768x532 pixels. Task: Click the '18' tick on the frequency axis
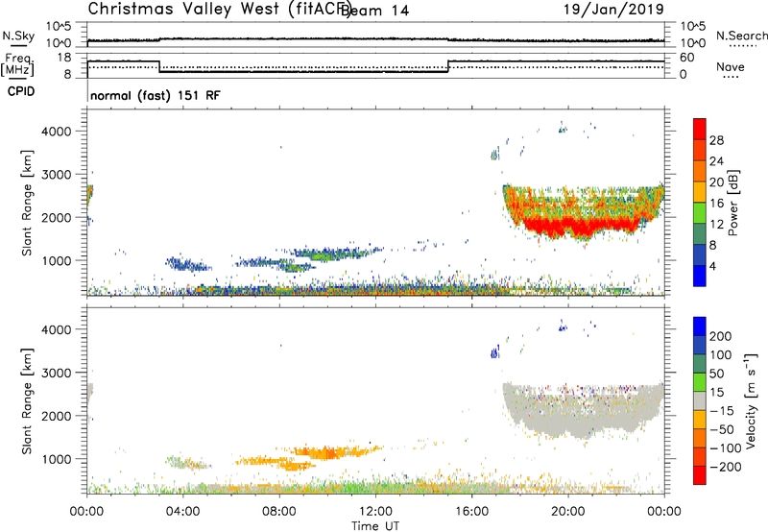pyautogui.click(x=64, y=58)
